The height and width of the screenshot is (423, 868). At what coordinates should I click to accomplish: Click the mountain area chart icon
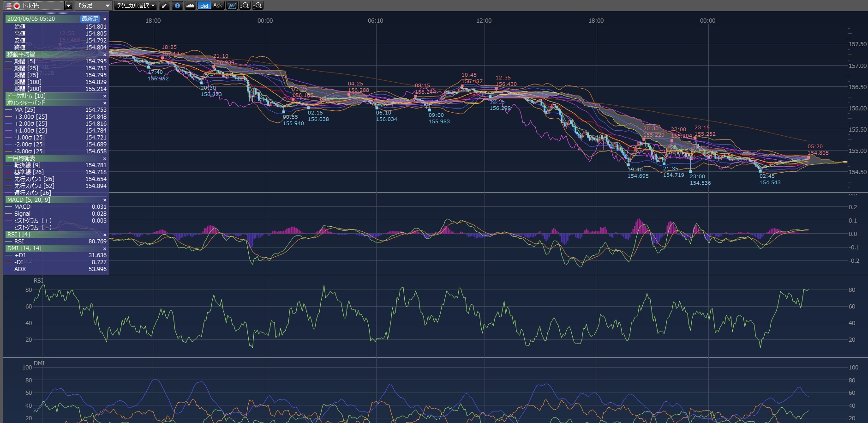click(x=190, y=6)
